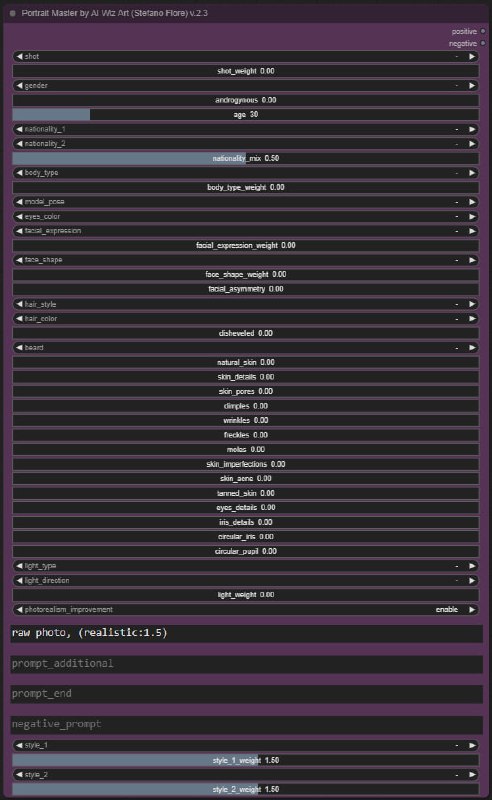
Task: Click the left arrow on style_2
Action: (x=19, y=774)
